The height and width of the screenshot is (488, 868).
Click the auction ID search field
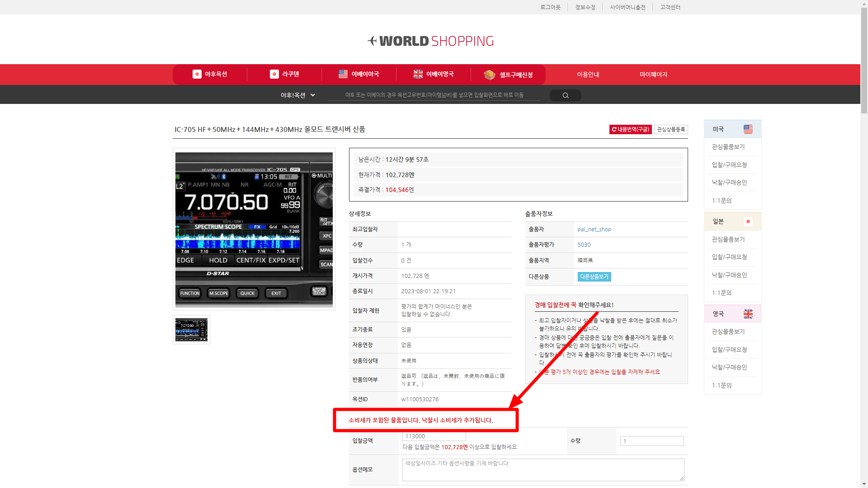point(434,95)
